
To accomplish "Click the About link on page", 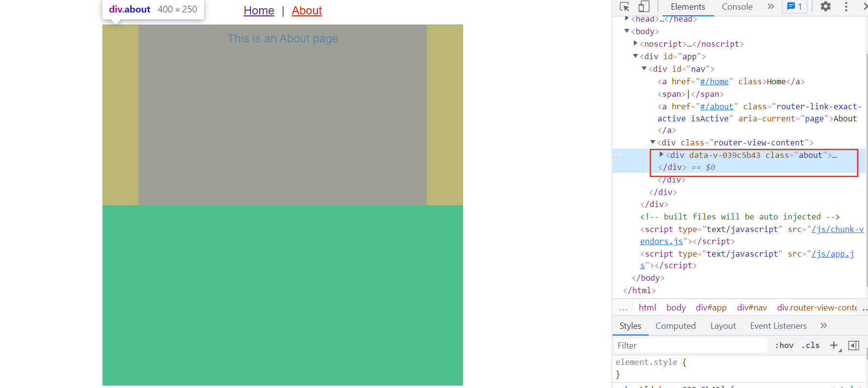I will [307, 11].
